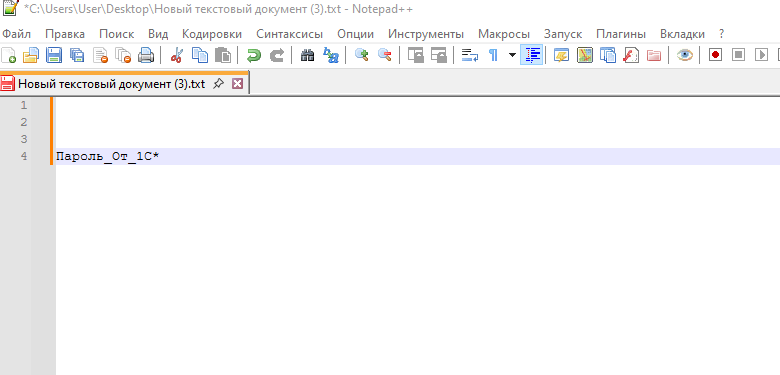
Task: Show all characters with the pilcrow icon
Action: [x=493, y=55]
